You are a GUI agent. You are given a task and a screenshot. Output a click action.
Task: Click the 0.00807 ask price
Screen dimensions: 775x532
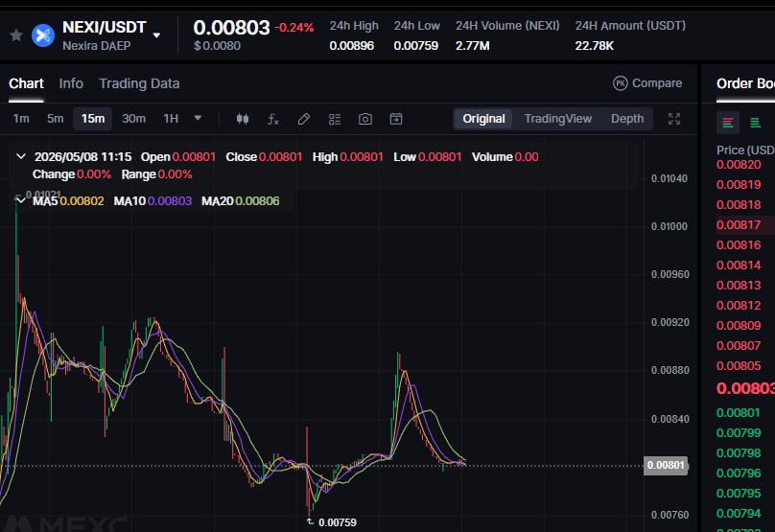tap(739, 346)
